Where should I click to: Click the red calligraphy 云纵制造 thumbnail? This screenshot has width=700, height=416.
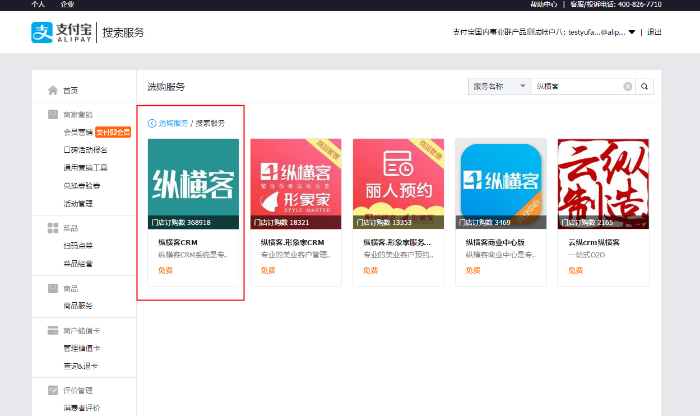pos(603,184)
